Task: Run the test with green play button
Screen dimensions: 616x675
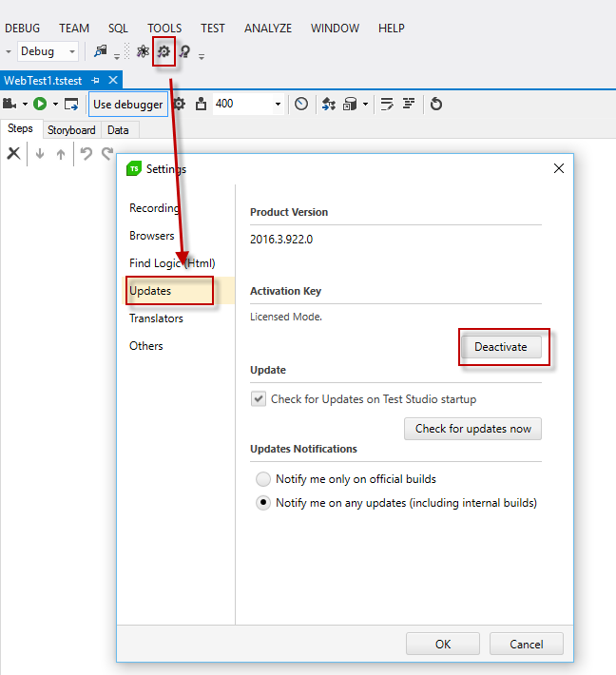Action: click(40, 104)
